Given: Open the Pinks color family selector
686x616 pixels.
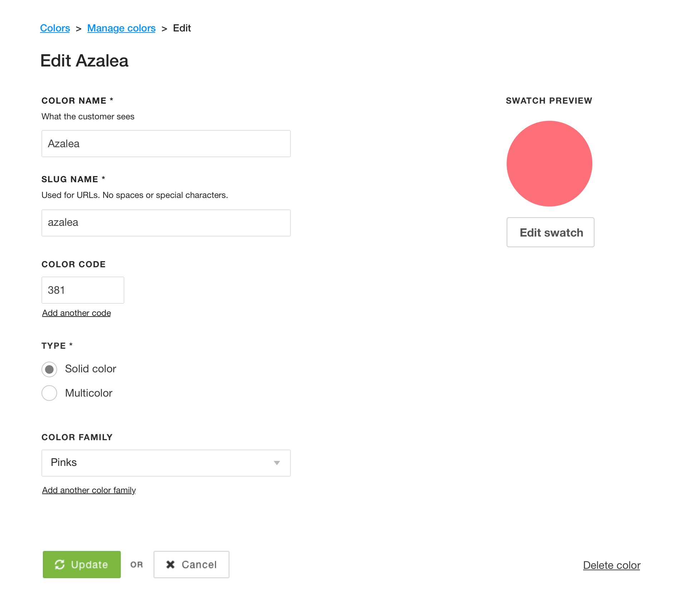Looking at the screenshot, I should coord(166,463).
